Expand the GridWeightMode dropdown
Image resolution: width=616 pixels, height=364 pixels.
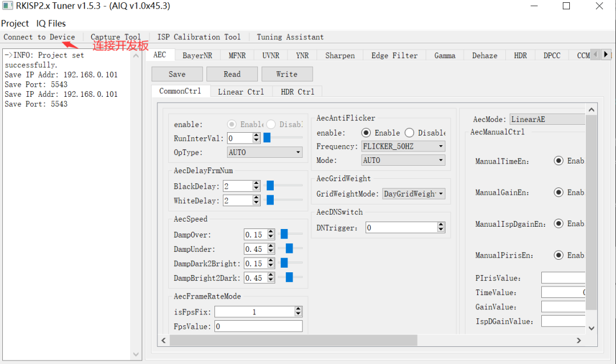pyautogui.click(x=413, y=194)
